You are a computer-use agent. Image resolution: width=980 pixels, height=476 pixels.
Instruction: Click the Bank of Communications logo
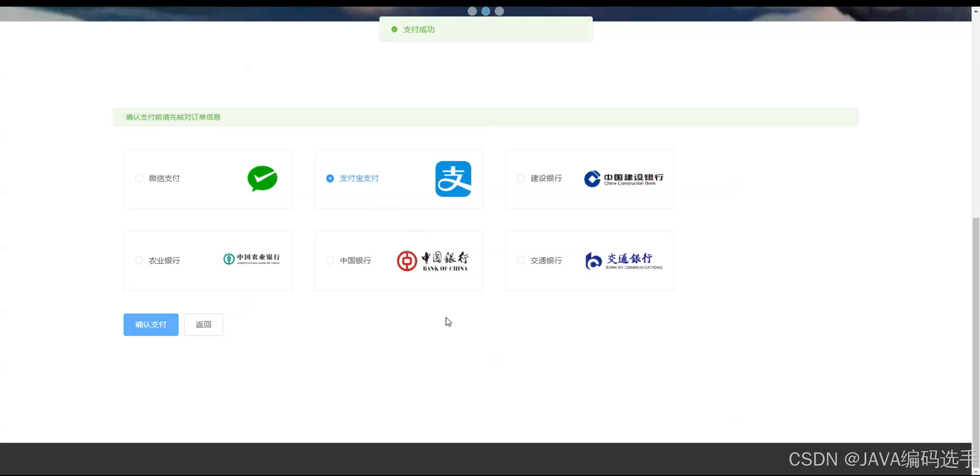623,261
